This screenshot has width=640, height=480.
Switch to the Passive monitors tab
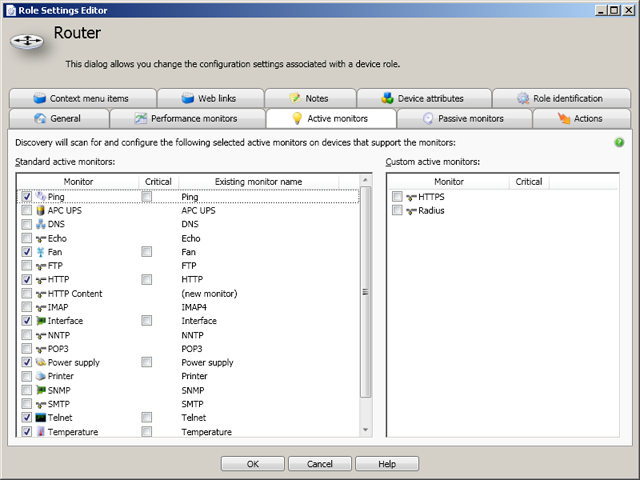pos(463,118)
